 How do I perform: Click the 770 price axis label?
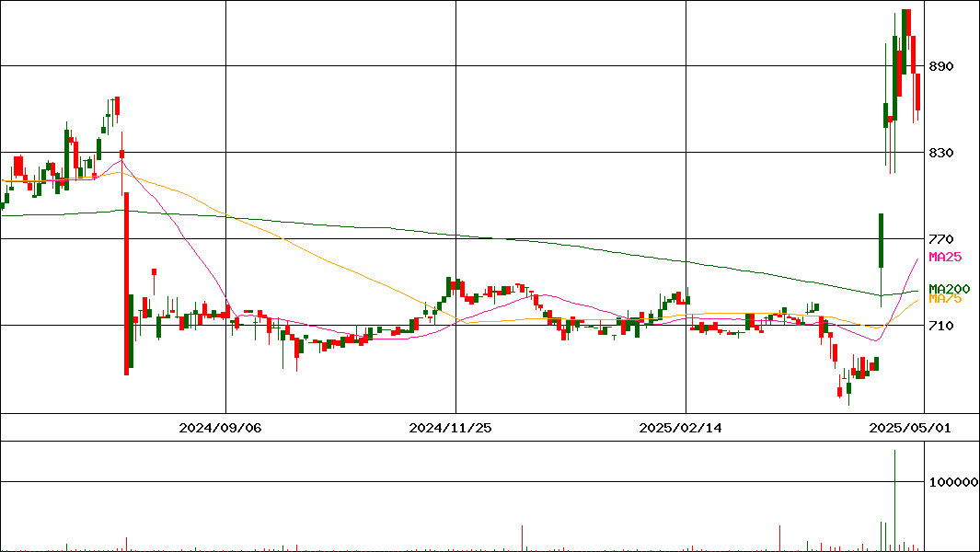tap(940, 239)
